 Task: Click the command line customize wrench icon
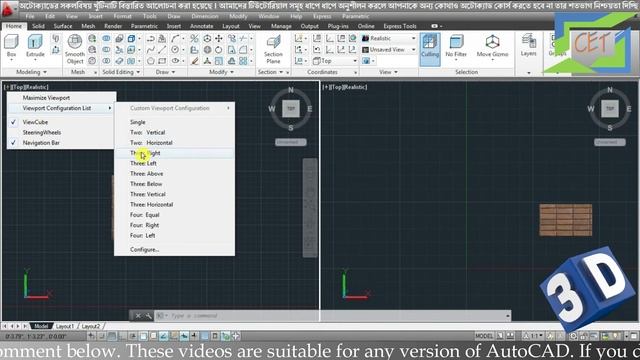click(148, 316)
